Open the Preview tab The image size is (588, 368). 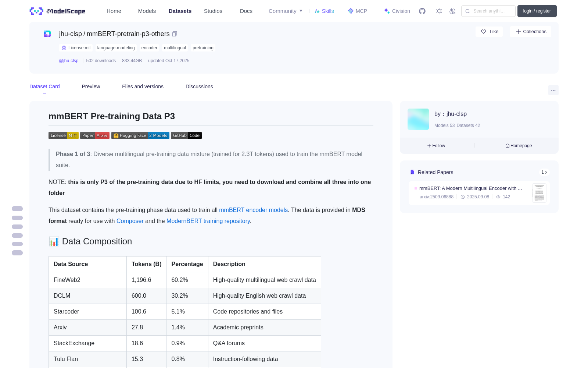(91, 86)
